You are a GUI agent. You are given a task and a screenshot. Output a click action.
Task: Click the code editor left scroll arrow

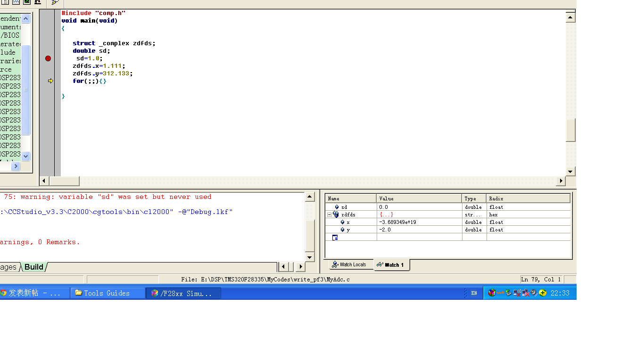[x=44, y=181]
